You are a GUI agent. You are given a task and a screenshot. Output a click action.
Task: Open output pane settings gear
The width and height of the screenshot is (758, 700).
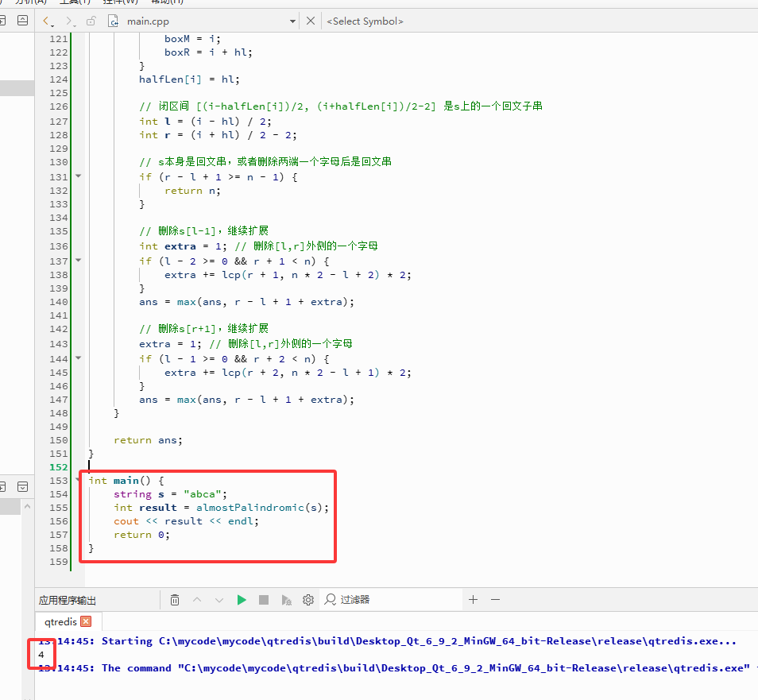tap(308, 600)
